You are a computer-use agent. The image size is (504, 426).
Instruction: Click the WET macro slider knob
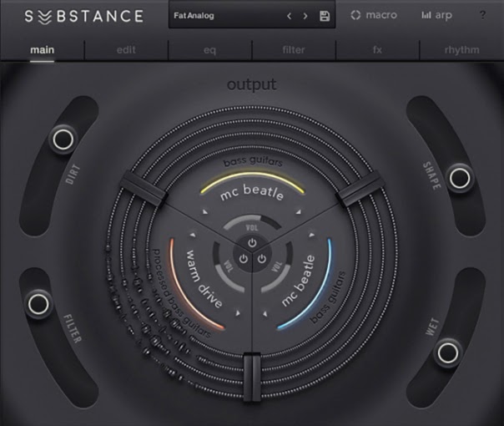pyautogui.click(x=447, y=352)
